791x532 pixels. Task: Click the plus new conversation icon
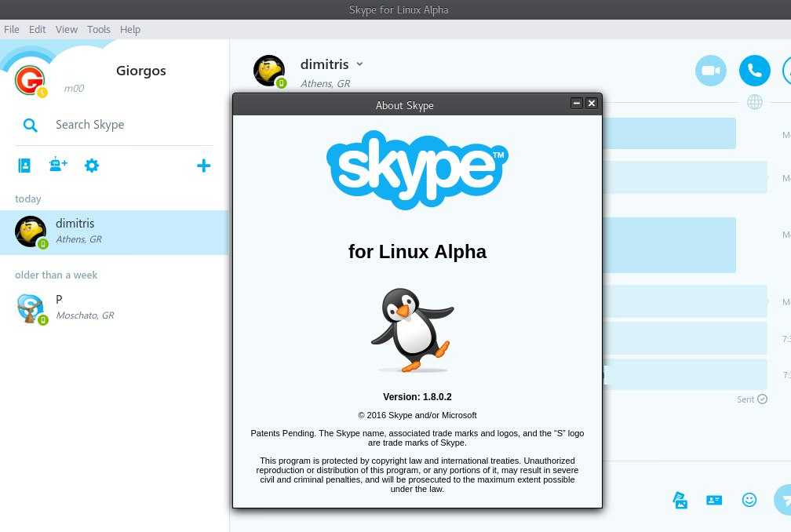click(204, 166)
